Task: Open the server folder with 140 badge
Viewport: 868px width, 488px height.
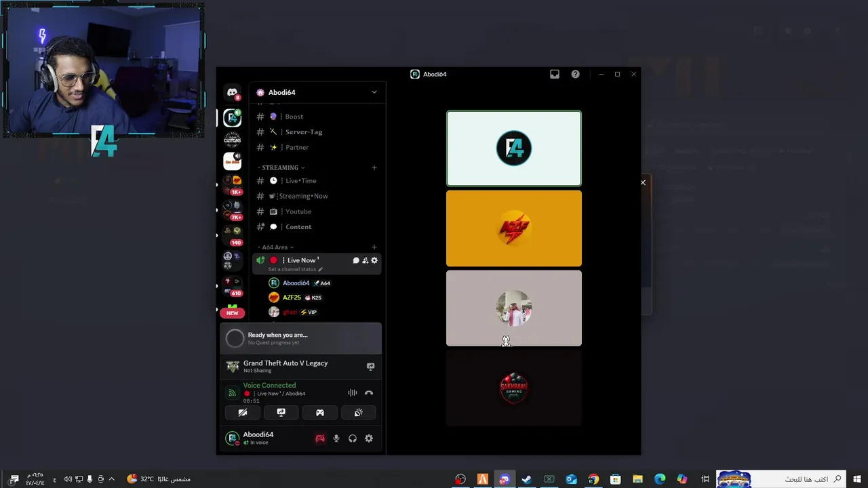Action: tap(233, 235)
